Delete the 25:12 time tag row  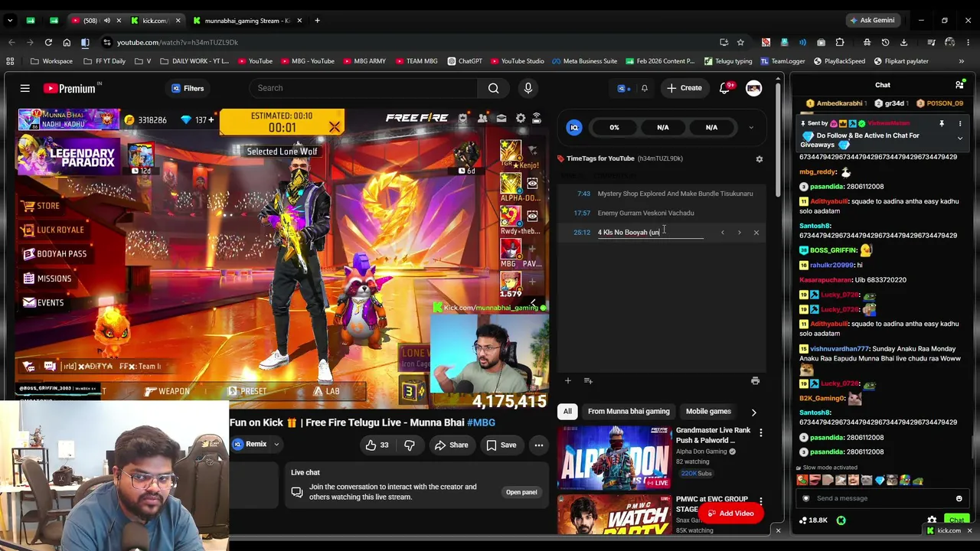click(756, 232)
